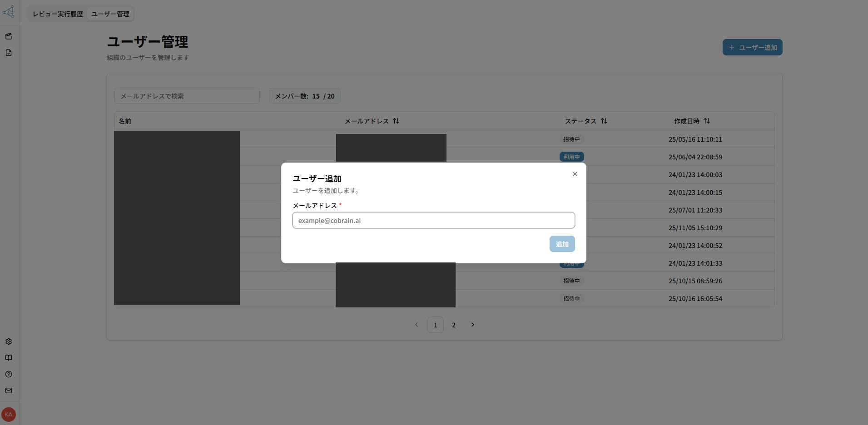The height and width of the screenshot is (425, 868).
Task: Focus the email address input in the dialog
Action: click(433, 220)
